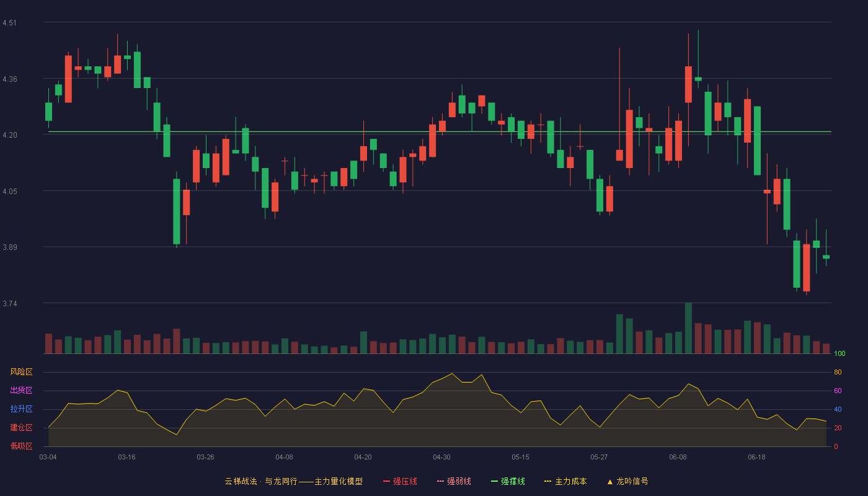Click the yellow triangle 龙吟信号 marker icon
Viewport: 868px width, 496px height.
pyautogui.click(x=609, y=482)
